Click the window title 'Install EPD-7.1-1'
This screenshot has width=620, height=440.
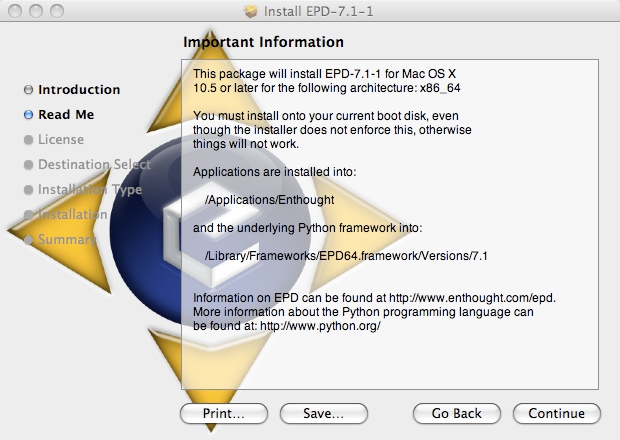click(x=318, y=11)
